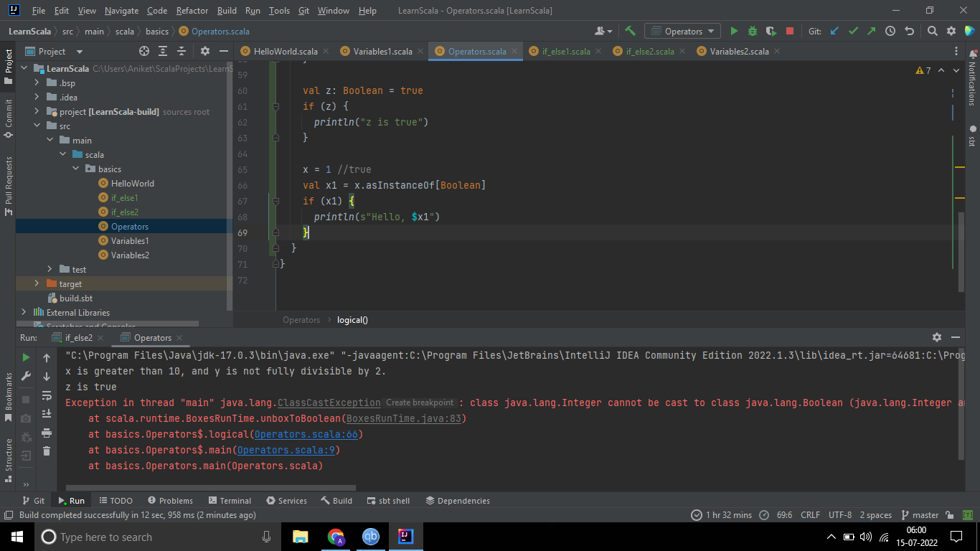Open Run panel settings gear
Image resolution: width=980 pixels, height=551 pixels.
936,337
